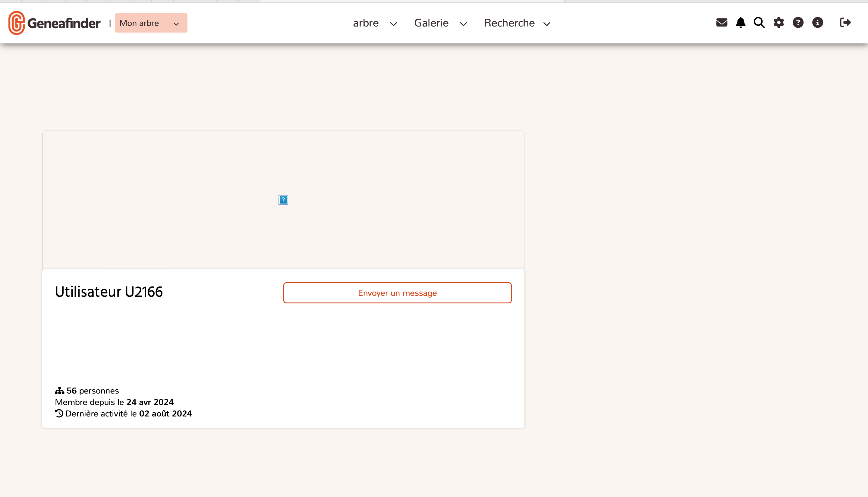868x497 pixels.
Task: Click the history clock icon near Dernière activité
Action: point(59,413)
